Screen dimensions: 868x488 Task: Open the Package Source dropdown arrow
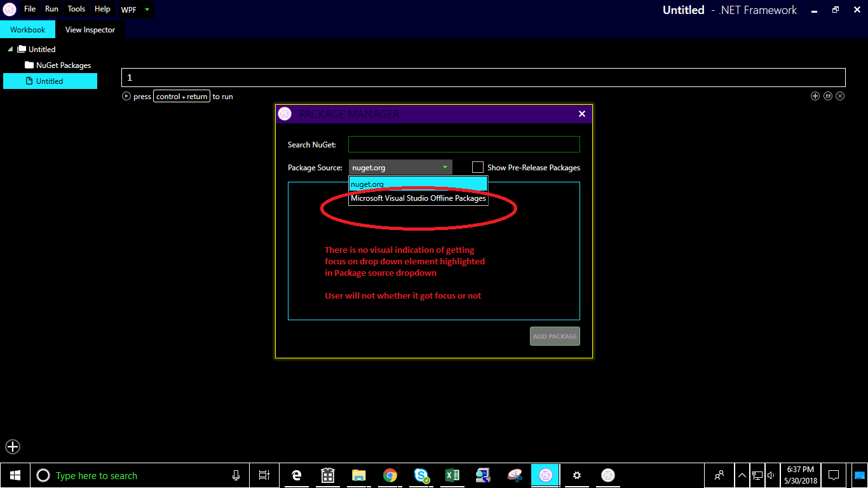[444, 167]
